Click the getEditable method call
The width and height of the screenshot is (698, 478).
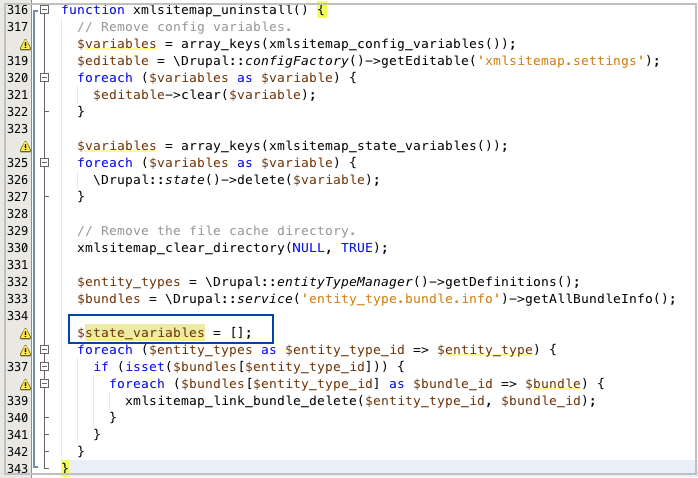tap(425, 61)
